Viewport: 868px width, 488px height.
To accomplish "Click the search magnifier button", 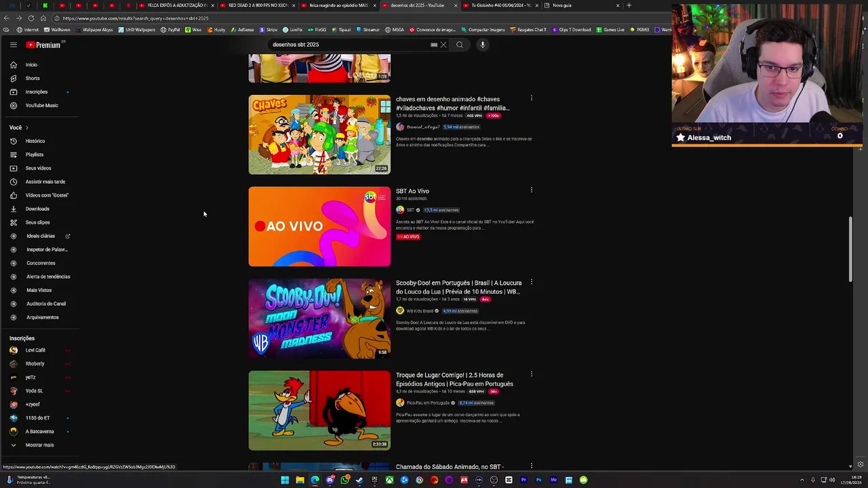I will (x=459, y=45).
